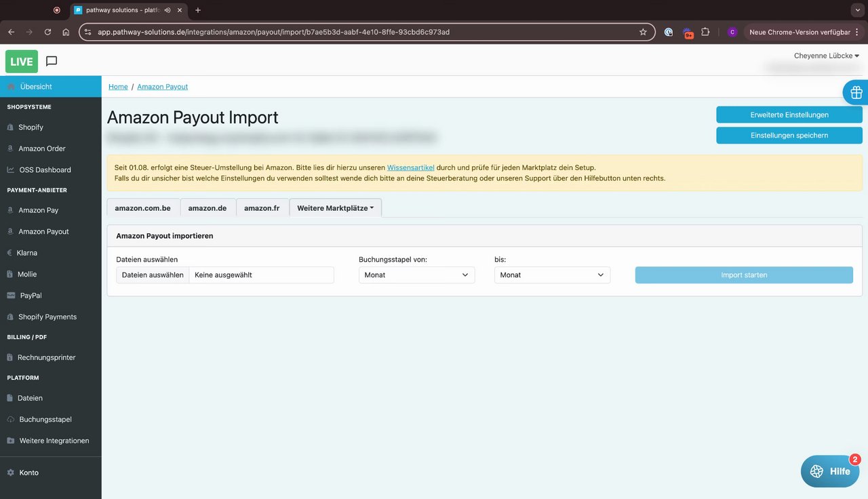868x499 pixels.
Task: Click the Amazon Payout importieren panel header
Action: 484,236
